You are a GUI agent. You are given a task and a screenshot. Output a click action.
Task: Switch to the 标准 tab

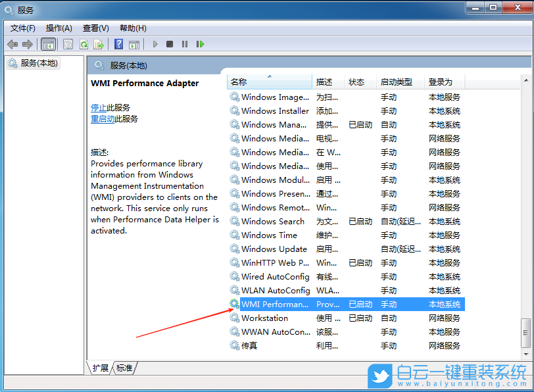click(x=124, y=370)
